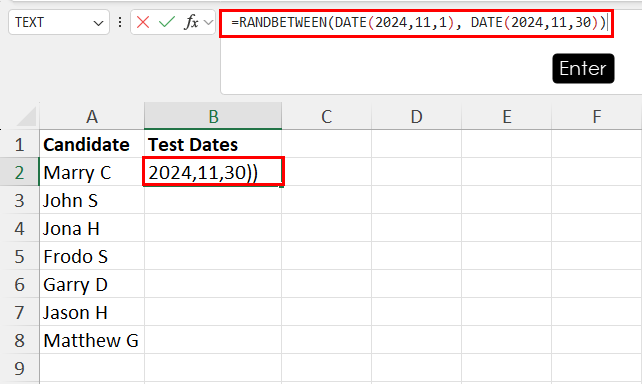Select row 9 header

click(20, 368)
